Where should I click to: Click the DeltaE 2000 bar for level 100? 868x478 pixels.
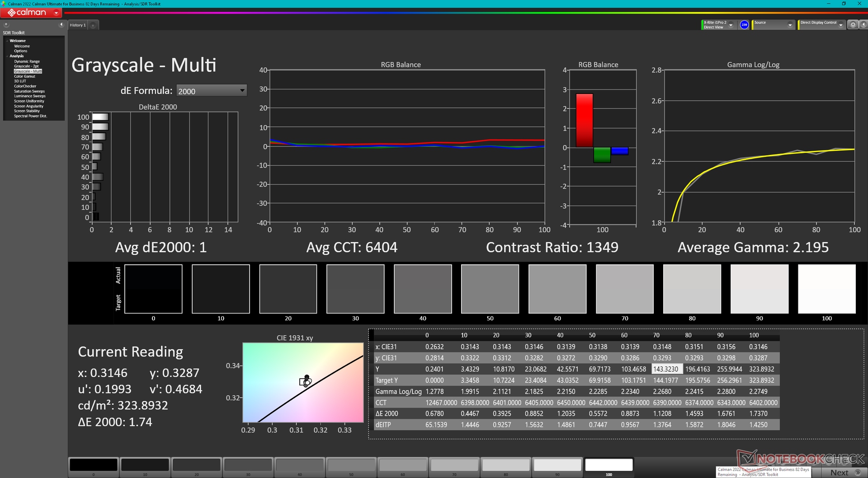(x=100, y=117)
